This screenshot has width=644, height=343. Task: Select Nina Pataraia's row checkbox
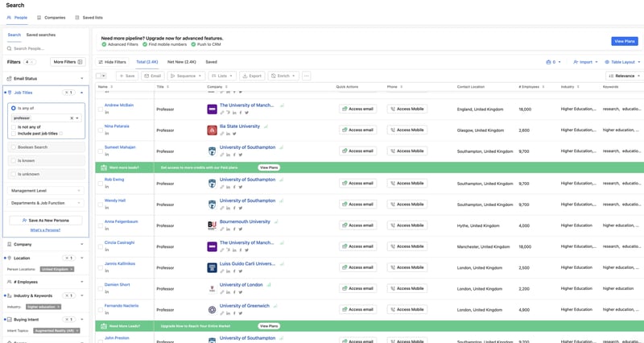coord(100,130)
